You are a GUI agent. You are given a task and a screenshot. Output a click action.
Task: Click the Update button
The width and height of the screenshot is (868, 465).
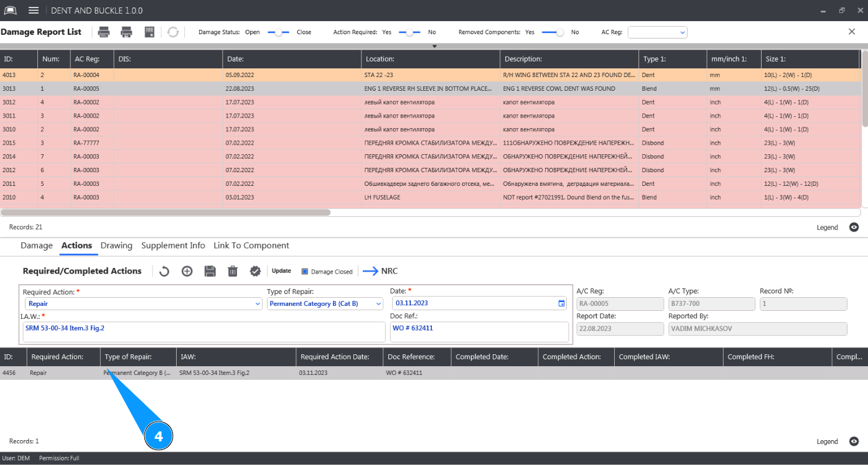click(281, 271)
